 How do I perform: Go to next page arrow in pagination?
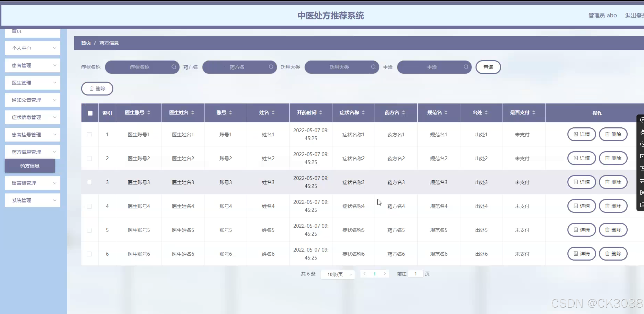coord(385,273)
